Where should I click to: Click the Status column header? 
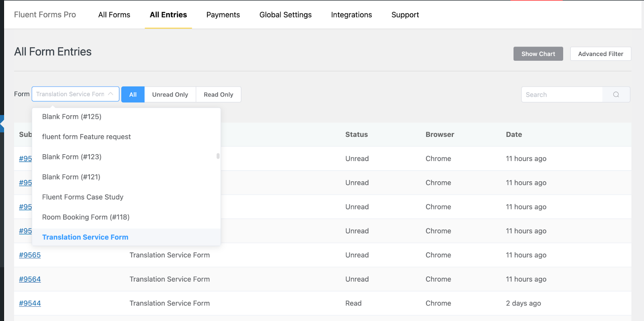[x=357, y=135]
